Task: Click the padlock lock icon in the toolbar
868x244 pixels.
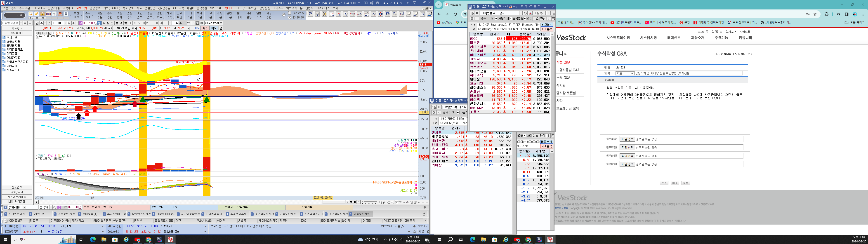Action: (x=42, y=14)
